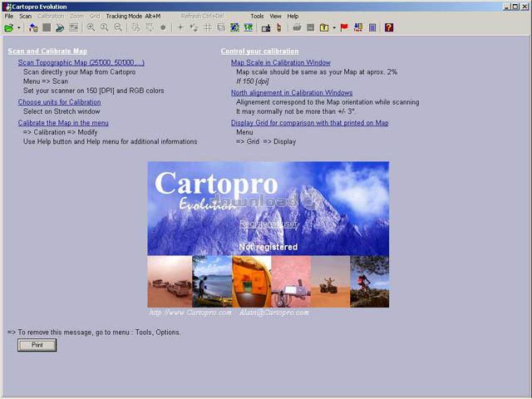The height and width of the screenshot is (399, 532).
Task: Click the yellow book icon
Action: (x=324, y=27)
